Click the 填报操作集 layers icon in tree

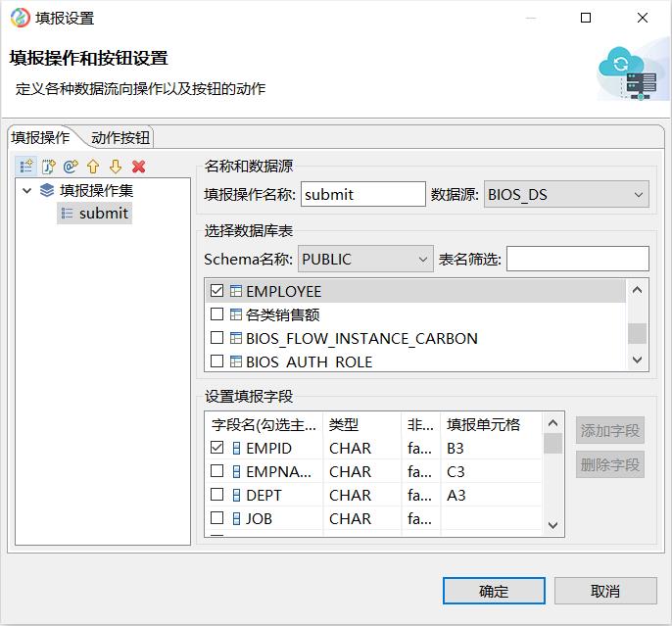[47, 190]
